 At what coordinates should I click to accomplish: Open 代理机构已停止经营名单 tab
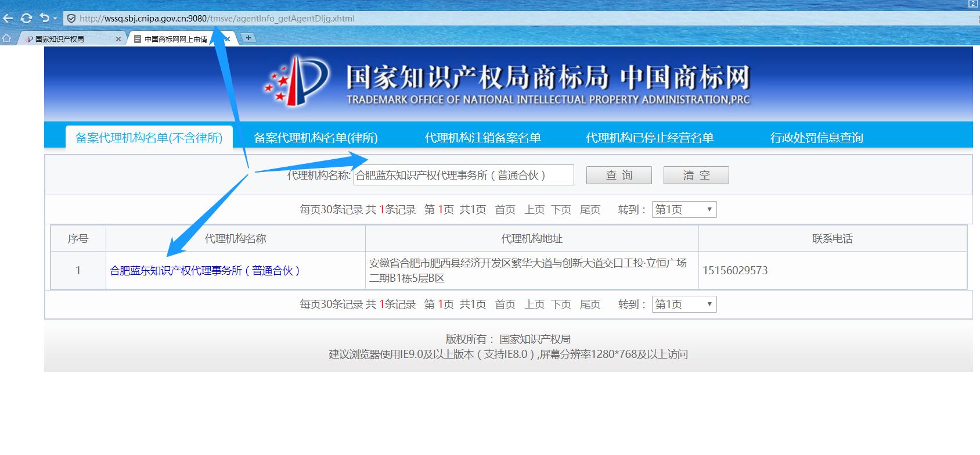point(650,138)
